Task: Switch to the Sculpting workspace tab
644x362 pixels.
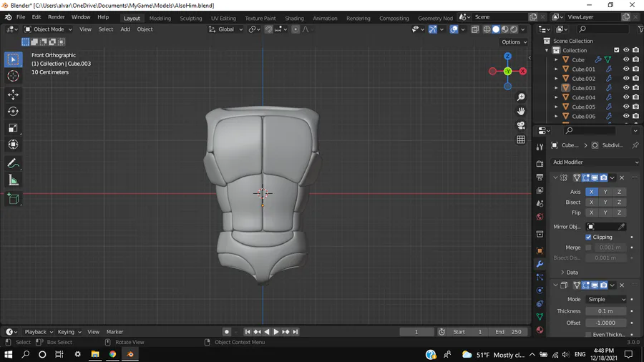Action: point(190,18)
